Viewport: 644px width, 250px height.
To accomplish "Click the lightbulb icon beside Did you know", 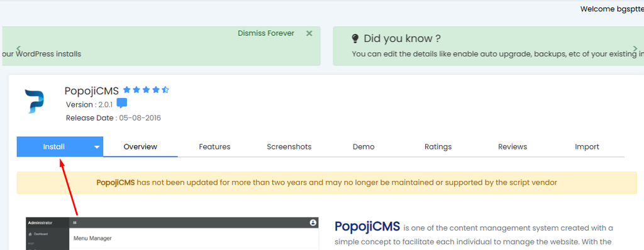I will 355,38.
